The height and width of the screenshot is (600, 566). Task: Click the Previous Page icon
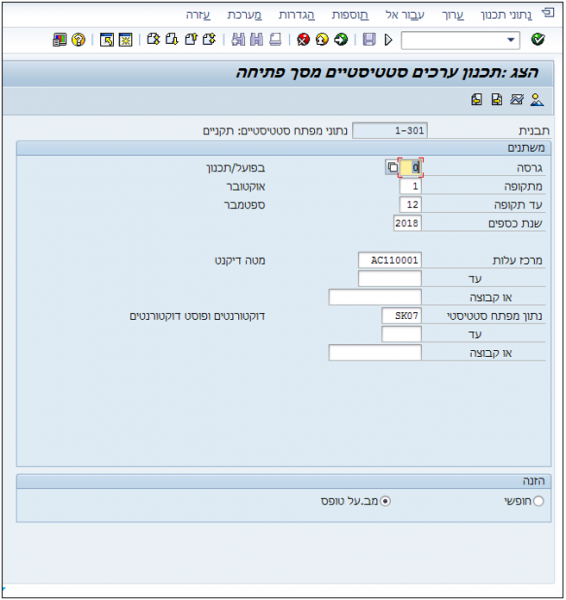click(x=191, y=39)
